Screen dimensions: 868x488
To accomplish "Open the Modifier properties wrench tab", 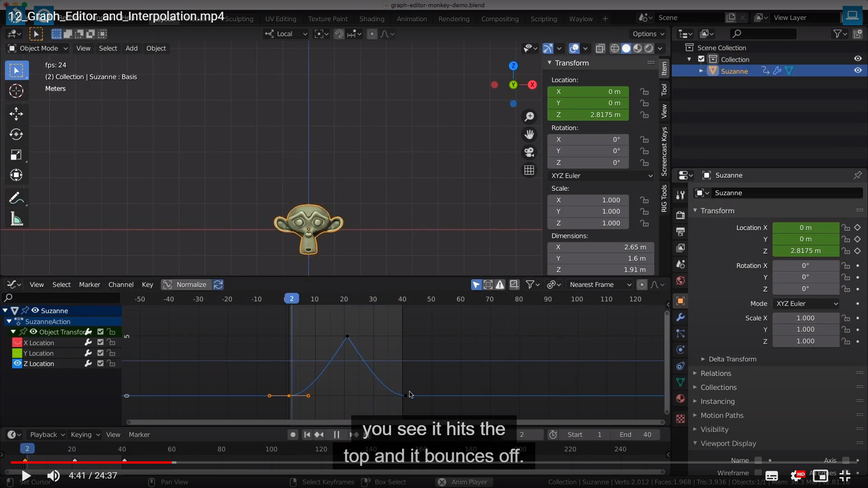I will tap(680, 317).
